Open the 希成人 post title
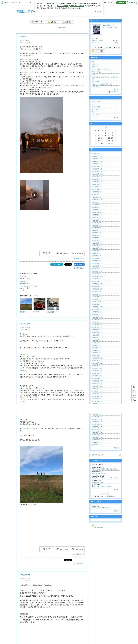Viewport: 138px width, 644px height. 24,36
